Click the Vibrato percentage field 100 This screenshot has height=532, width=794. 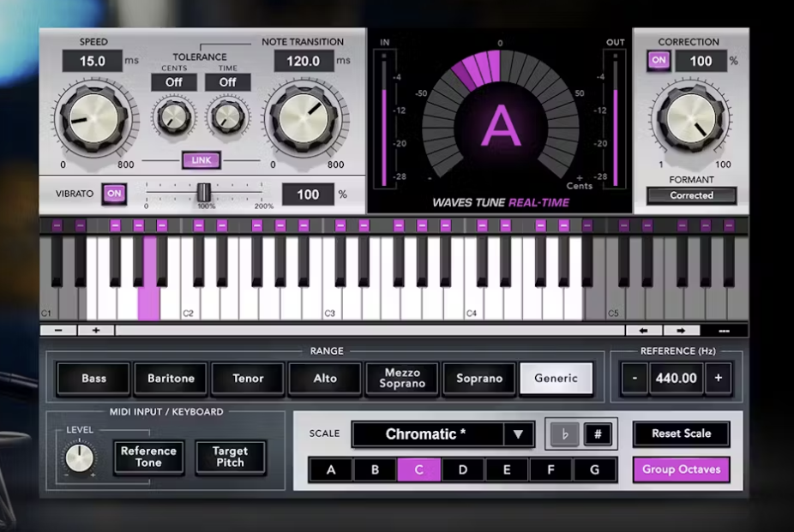point(308,194)
